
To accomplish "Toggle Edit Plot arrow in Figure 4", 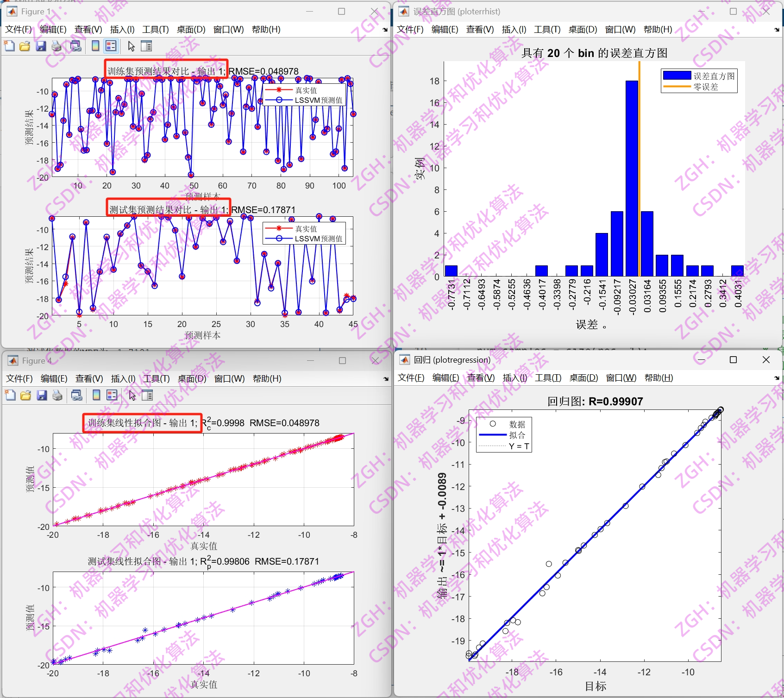I will [x=132, y=396].
